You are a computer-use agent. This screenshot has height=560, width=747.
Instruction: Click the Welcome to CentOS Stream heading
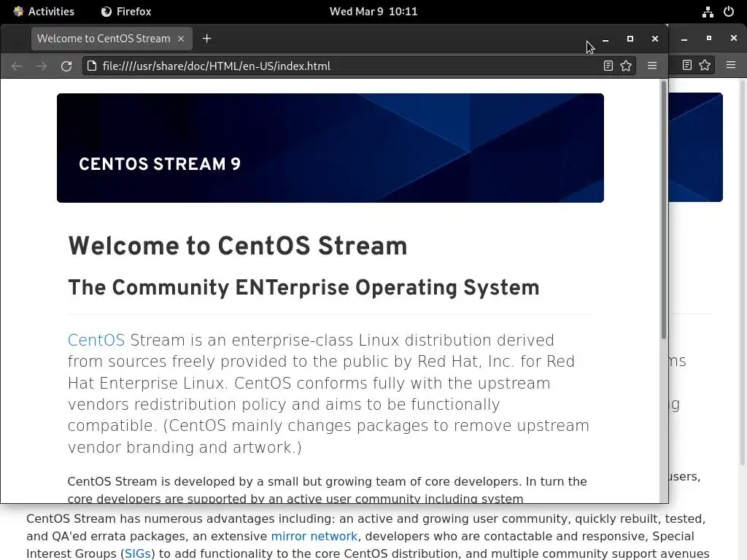238,246
